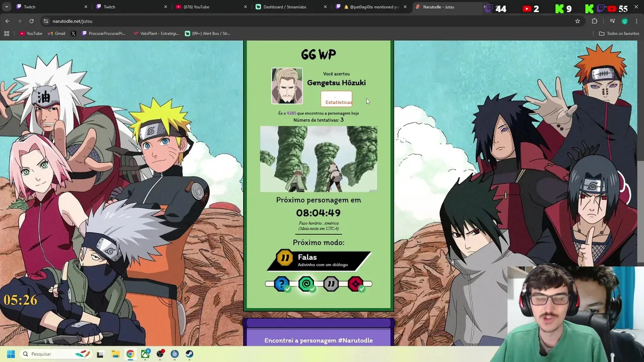This screenshot has height=362, width=644.
Task: Open File Explorer from the taskbar
Action: 115,354
